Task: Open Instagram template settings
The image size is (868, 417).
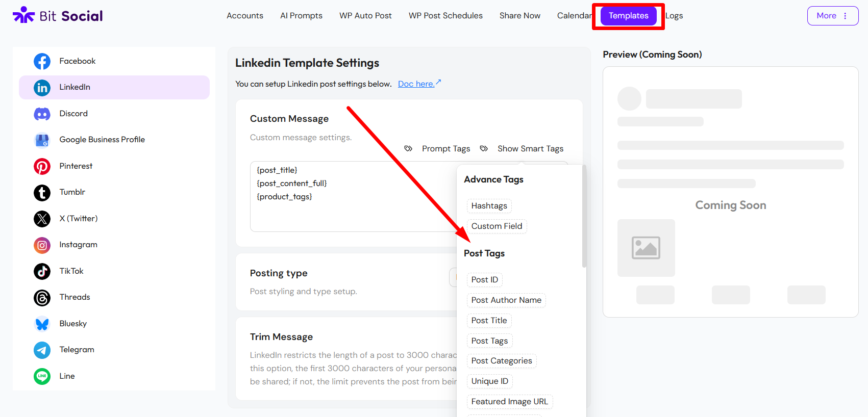Action: click(x=114, y=245)
